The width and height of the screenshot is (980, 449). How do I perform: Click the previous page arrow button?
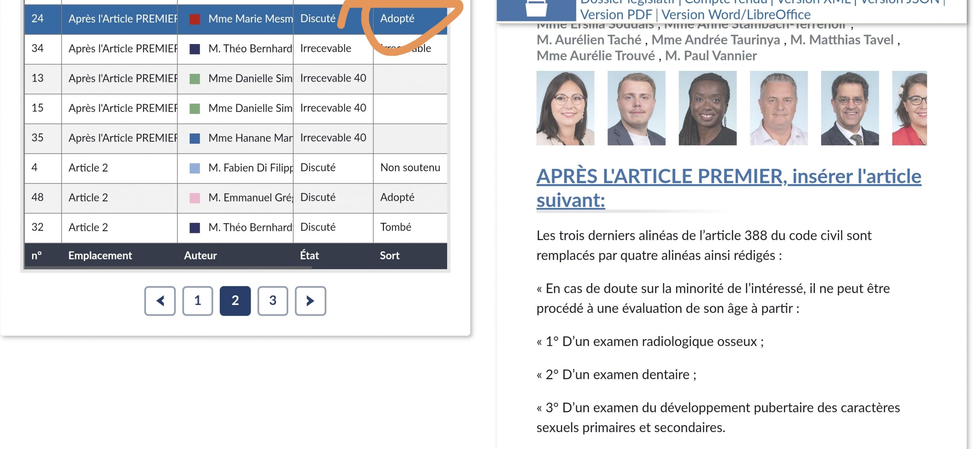(x=160, y=301)
